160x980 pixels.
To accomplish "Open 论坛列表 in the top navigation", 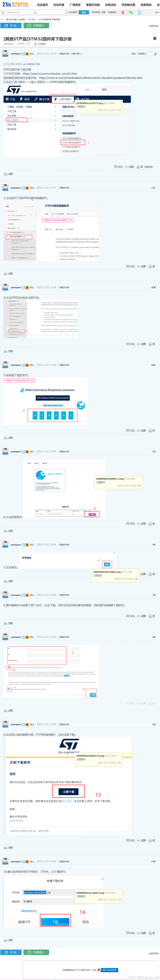I will coord(59,5).
